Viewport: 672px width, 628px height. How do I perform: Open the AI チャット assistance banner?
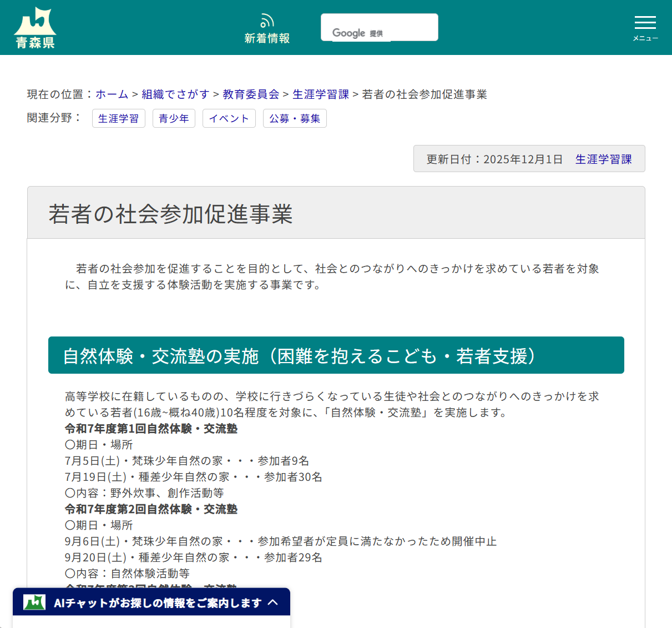155,602
